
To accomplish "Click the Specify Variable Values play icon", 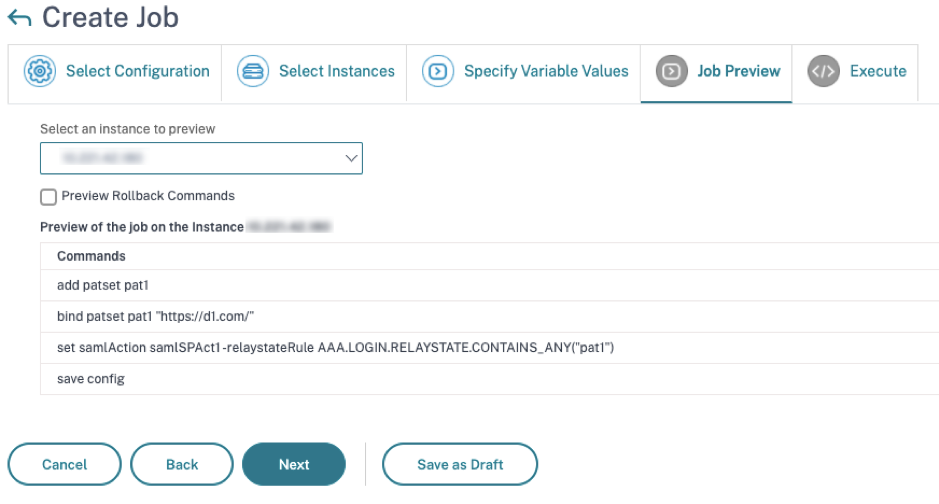I will tap(438, 71).
